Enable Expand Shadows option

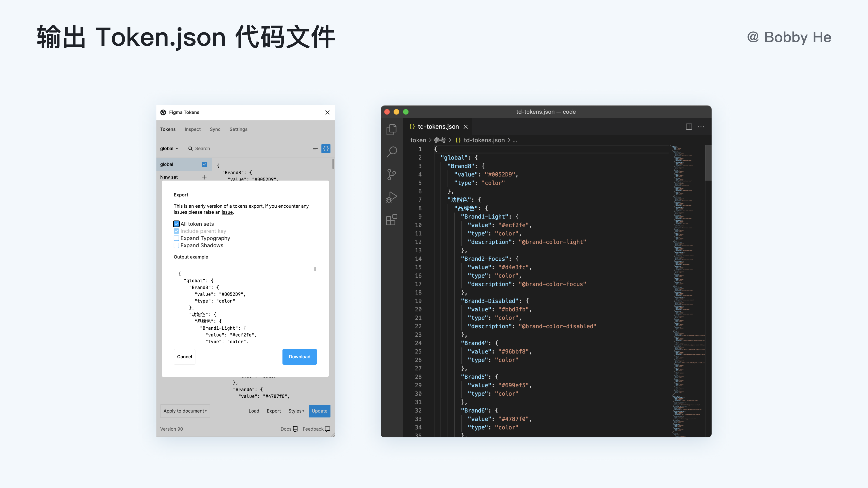tap(176, 246)
